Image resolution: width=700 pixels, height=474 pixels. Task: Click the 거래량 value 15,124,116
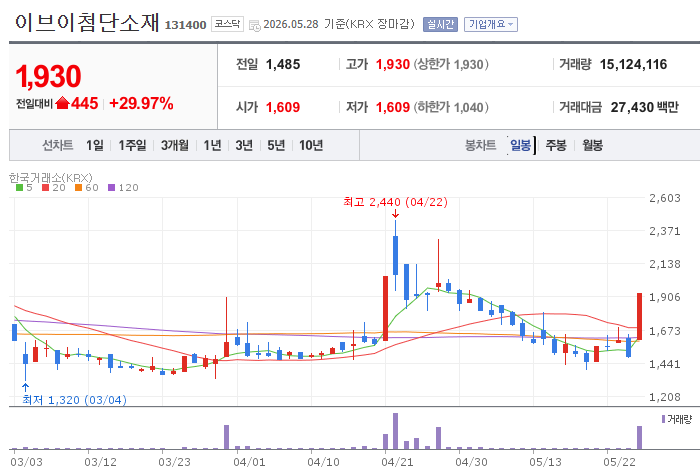pyautogui.click(x=633, y=64)
